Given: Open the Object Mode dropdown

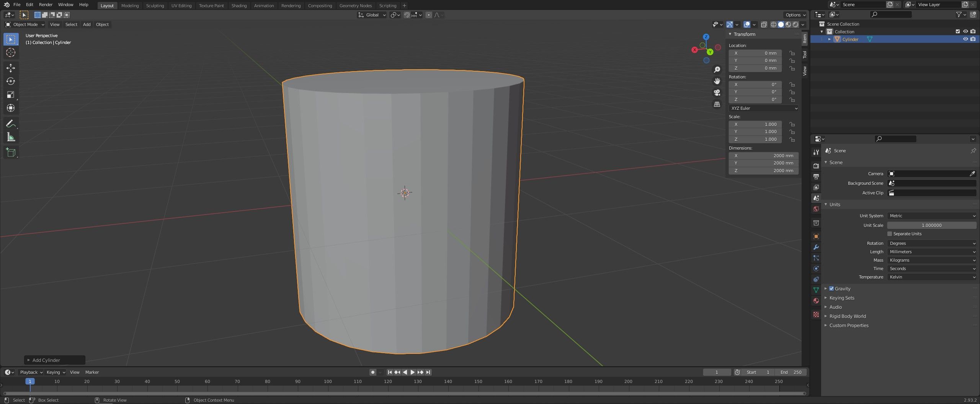Looking at the screenshot, I should pyautogui.click(x=25, y=24).
